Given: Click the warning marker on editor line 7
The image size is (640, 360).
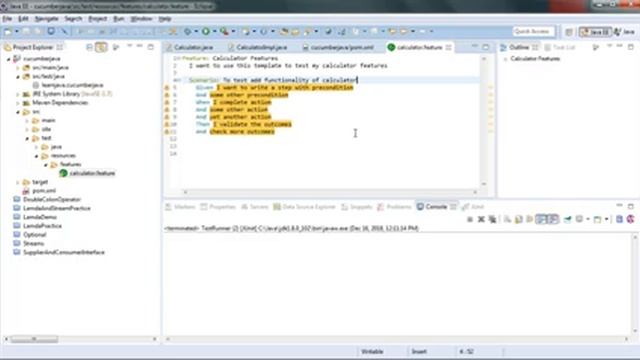Looking at the screenshot, I should click(167, 102).
